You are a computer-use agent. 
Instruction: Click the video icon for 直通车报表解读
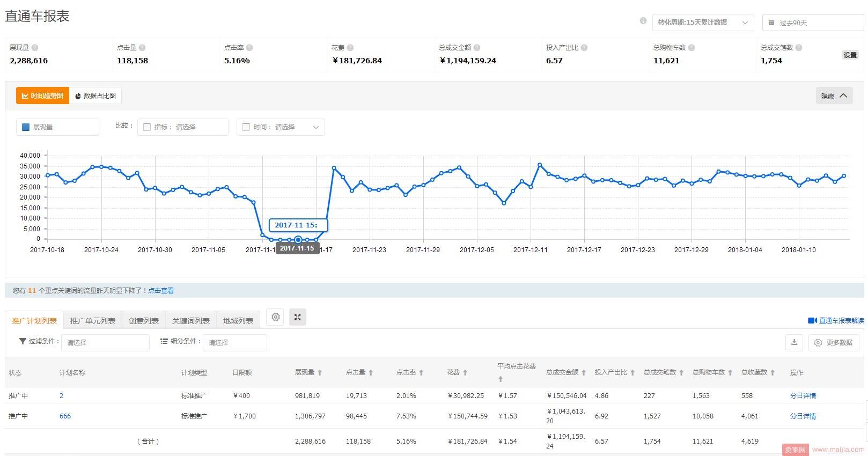(812, 321)
